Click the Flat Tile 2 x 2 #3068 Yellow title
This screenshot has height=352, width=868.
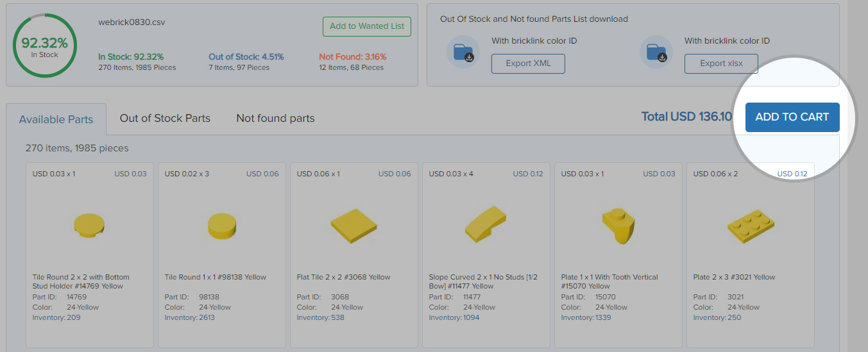click(343, 277)
